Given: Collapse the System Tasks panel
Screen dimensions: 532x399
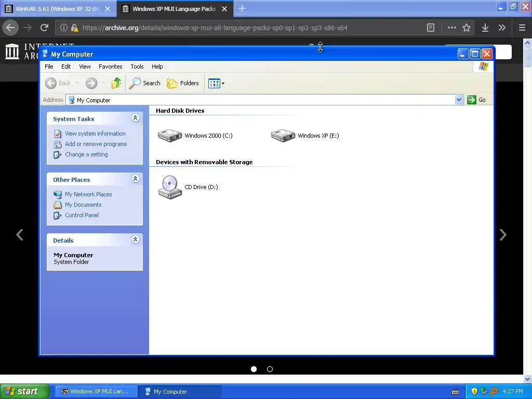Looking at the screenshot, I should (x=135, y=118).
